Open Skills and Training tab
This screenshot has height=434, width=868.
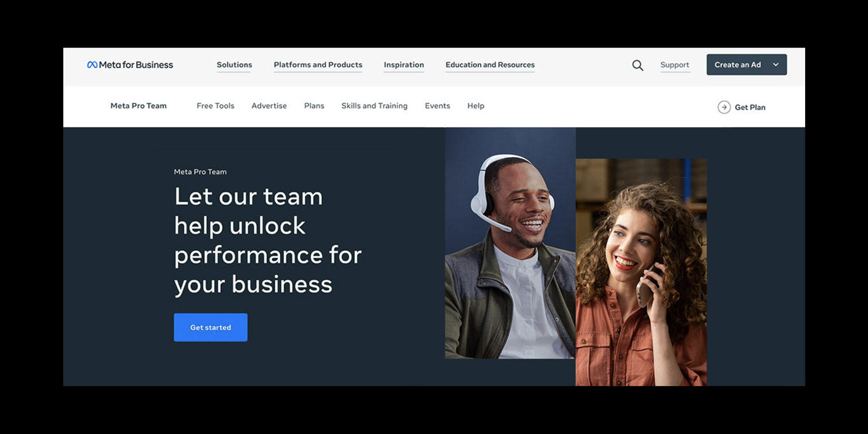(x=374, y=106)
